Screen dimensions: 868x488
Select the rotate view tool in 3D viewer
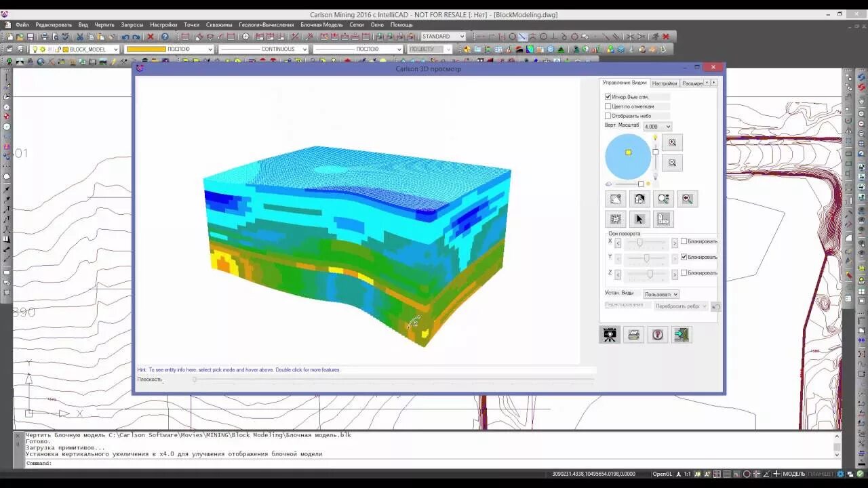639,199
